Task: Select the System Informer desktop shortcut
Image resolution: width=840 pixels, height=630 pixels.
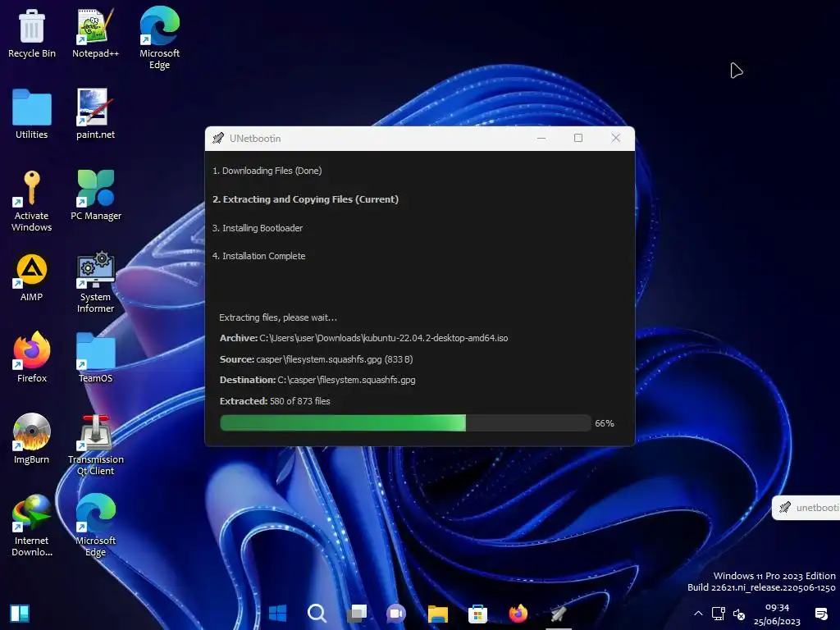Action: (95, 282)
